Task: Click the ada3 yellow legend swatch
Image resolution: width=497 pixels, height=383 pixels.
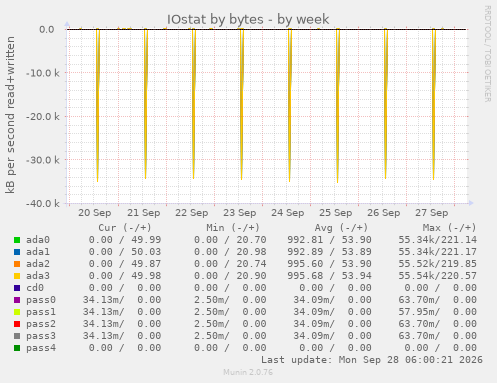Action: (17, 276)
